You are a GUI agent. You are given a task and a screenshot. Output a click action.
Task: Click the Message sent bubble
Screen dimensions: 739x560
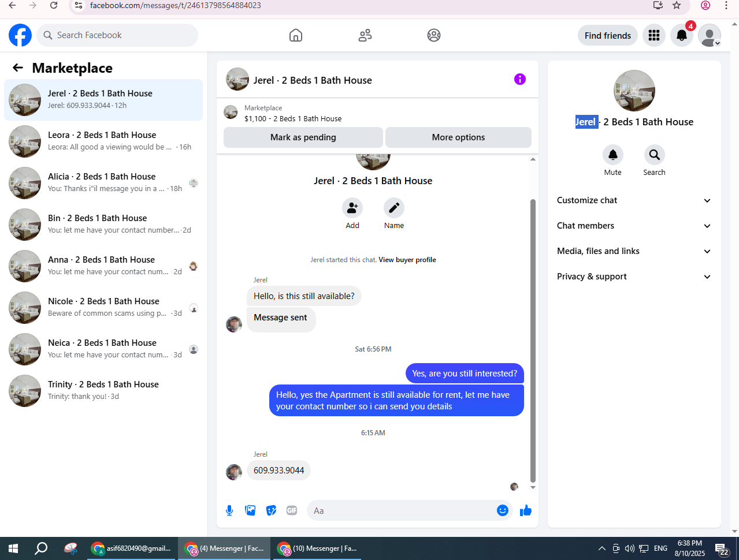[x=281, y=319]
